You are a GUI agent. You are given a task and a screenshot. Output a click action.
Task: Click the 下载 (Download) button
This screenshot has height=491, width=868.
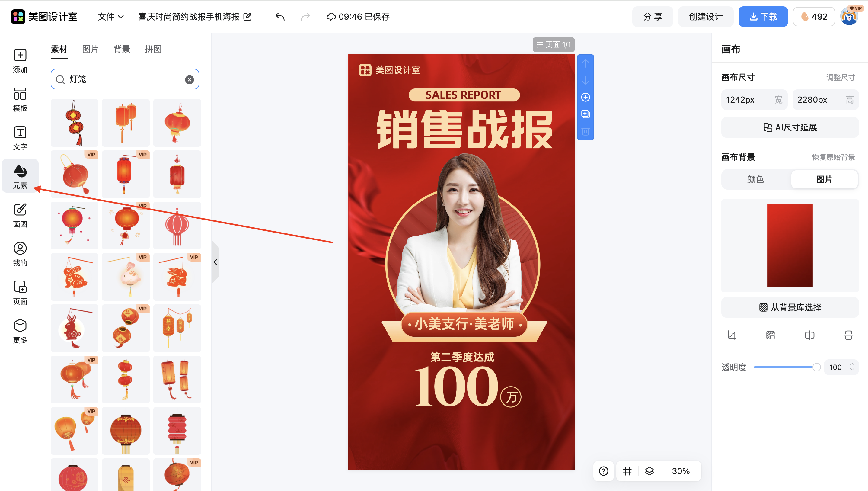[x=763, y=16]
